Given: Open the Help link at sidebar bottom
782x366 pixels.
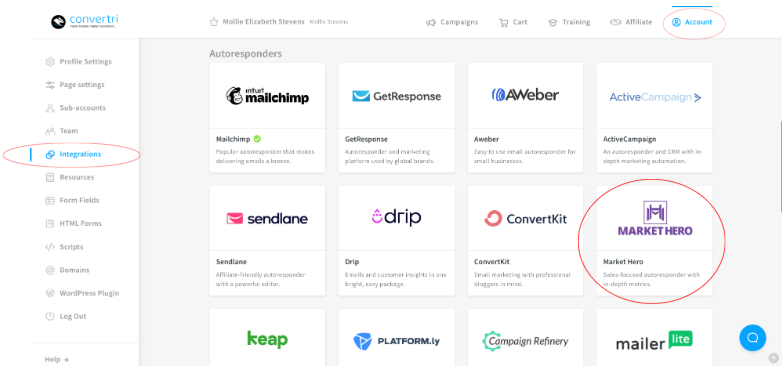Looking at the screenshot, I should 56,360.
